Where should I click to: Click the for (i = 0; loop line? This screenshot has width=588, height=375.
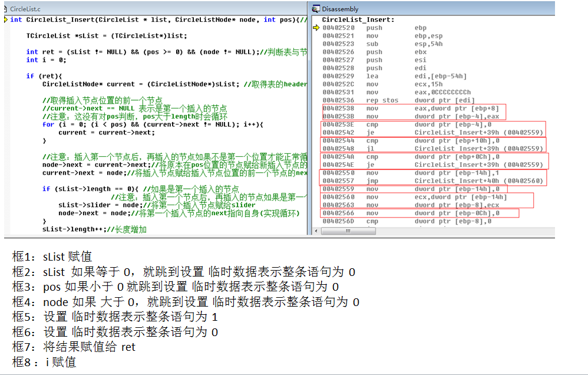[x=153, y=124]
